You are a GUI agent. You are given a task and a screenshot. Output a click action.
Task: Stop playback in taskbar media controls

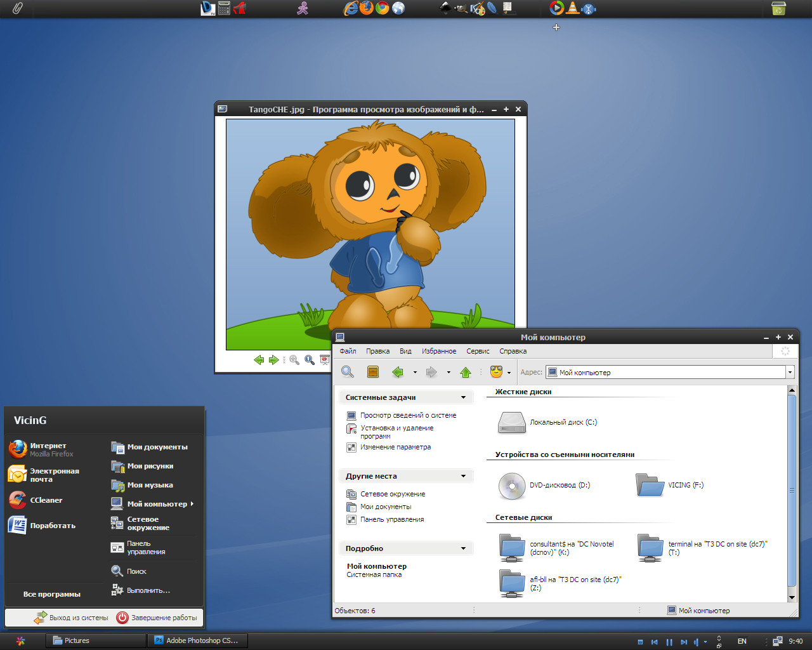point(640,642)
